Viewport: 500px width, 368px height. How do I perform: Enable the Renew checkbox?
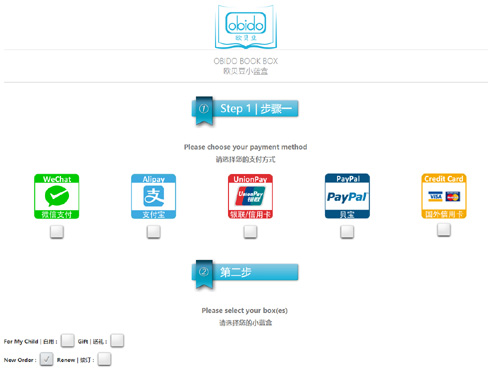coord(104,359)
